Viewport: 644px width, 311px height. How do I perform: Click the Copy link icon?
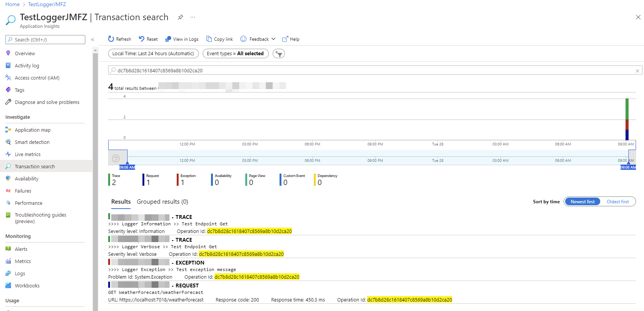pos(209,39)
